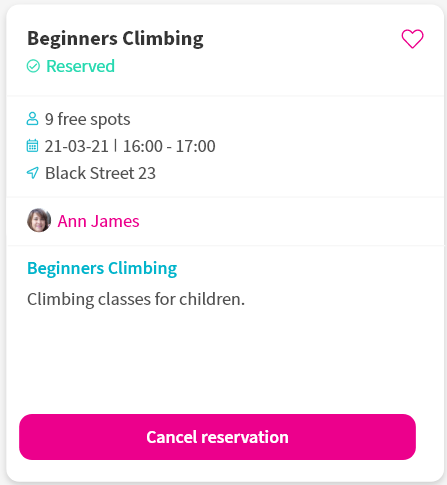
Task: Click the vertical separator between date and time
Action: click(116, 146)
